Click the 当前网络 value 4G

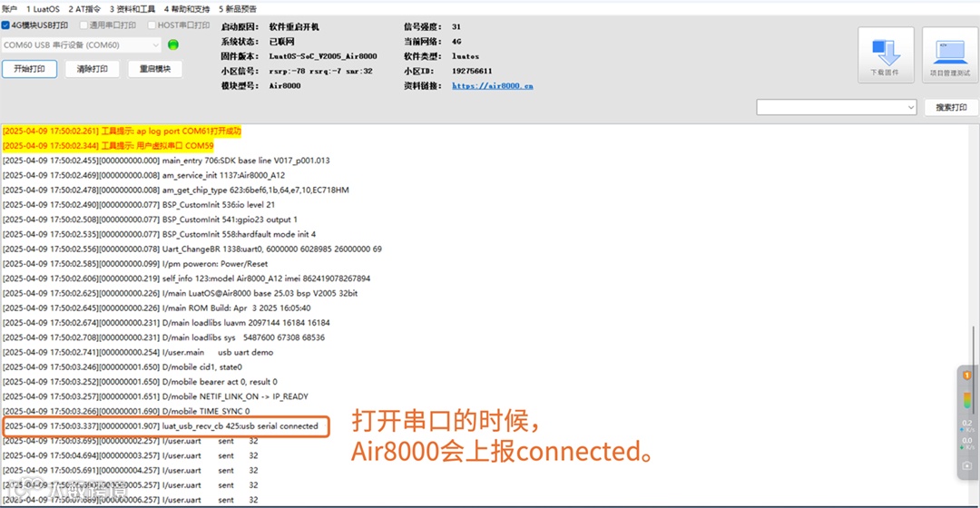click(x=456, y=42)
